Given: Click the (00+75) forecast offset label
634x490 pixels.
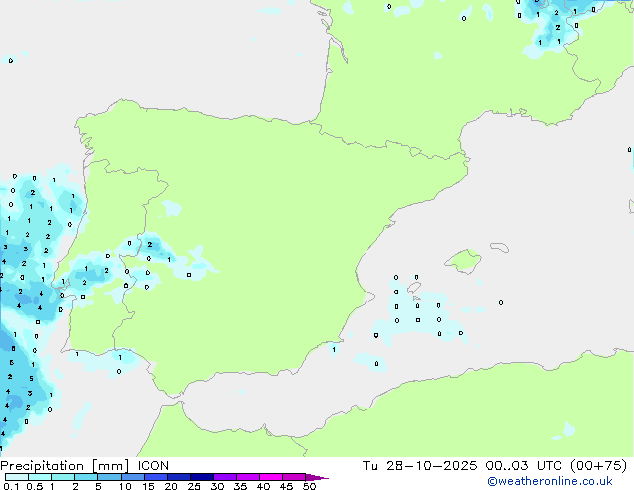Looking at the screenshot, I should tap(598, 465).
